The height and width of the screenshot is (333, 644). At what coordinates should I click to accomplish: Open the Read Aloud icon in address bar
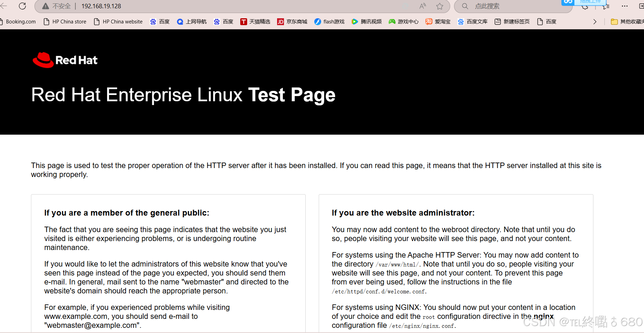coord(423,6)
